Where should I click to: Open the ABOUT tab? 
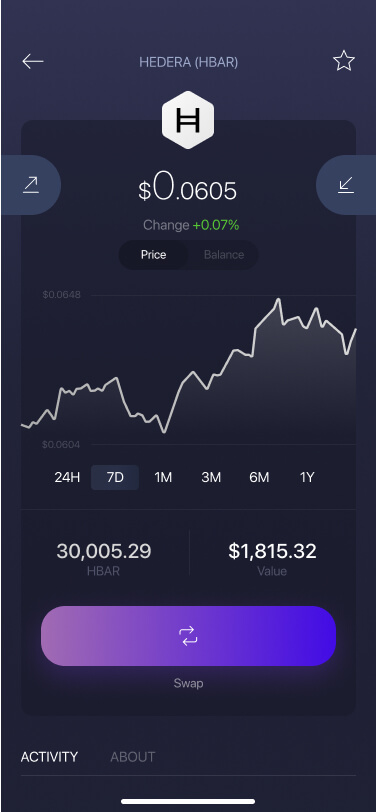[133, 757]
